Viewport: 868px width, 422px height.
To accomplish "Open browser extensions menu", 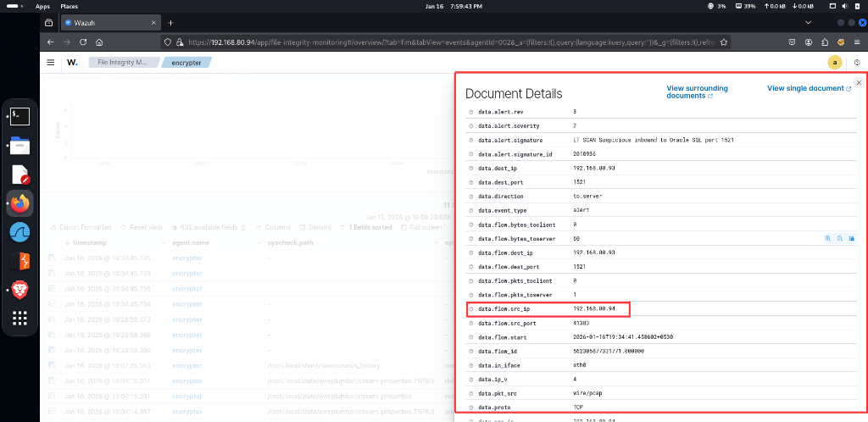I will (x=825, y=42).
